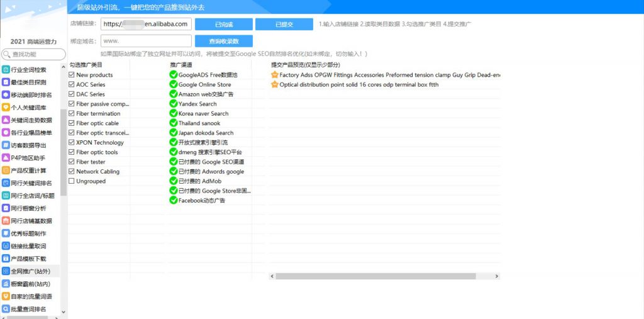Click green check icon beside Yandex Search

click(x=174, y=104)
